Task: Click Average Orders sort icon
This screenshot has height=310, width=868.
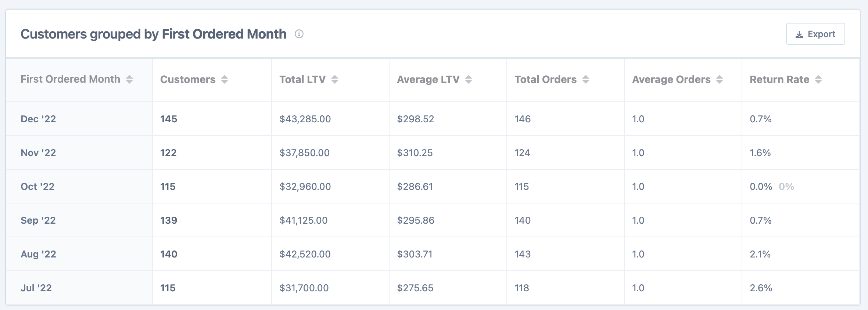Action: [x=720, y=79]
